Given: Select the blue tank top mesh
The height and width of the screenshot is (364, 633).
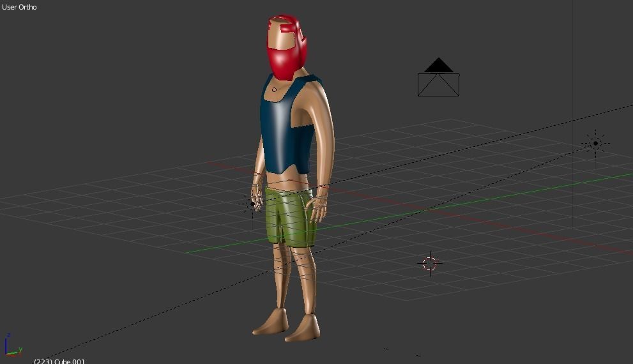Looking at the screenshot, I should coord(287,125).
